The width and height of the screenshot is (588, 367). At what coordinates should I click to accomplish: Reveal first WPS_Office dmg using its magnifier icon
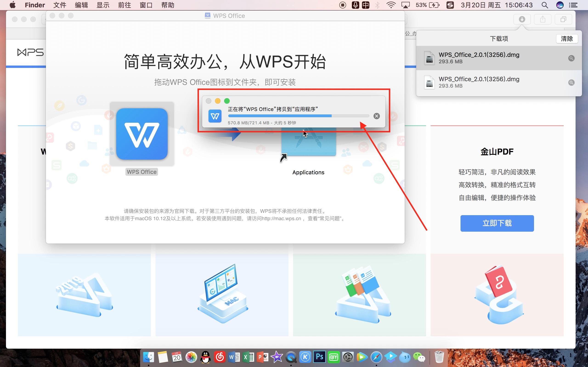pos(571,58)
